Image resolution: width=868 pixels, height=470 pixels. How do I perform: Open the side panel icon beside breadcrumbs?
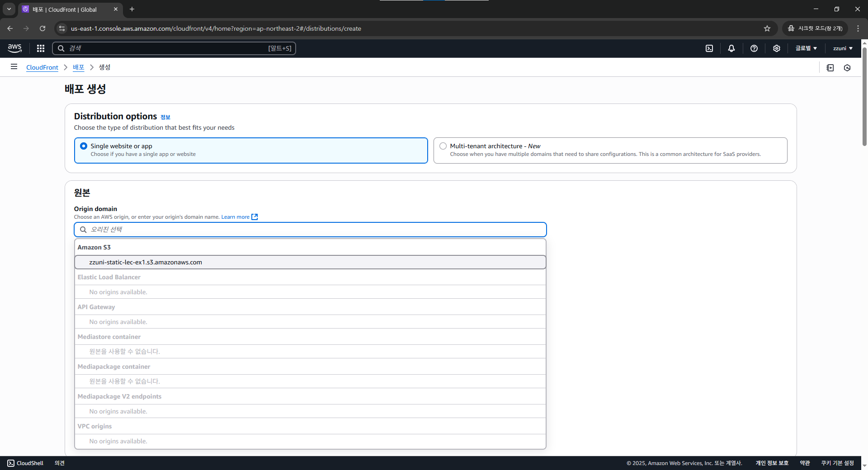pyautogui.click(x=830, y=68)
